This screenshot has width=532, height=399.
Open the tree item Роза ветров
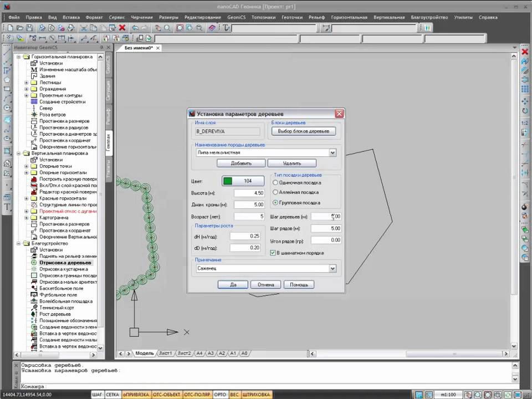coord(53,115)
